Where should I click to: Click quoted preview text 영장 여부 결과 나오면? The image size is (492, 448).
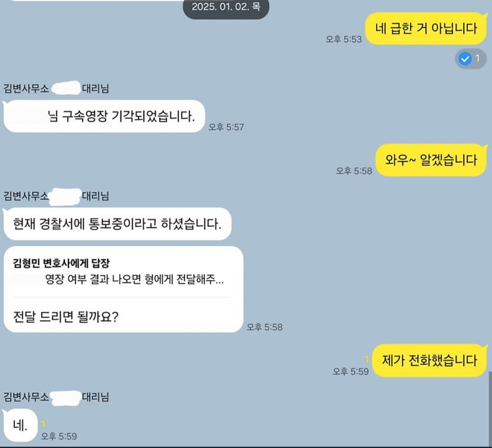click(119, 279)
